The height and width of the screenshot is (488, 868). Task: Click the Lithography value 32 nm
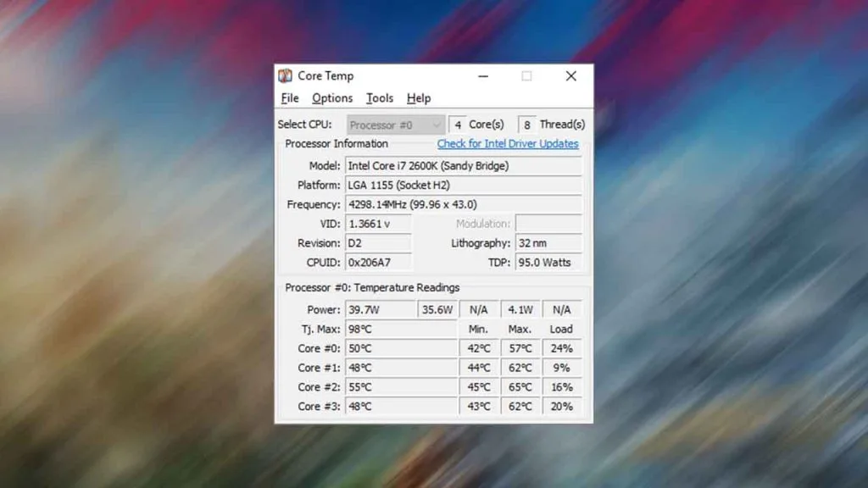pos(548,243)
